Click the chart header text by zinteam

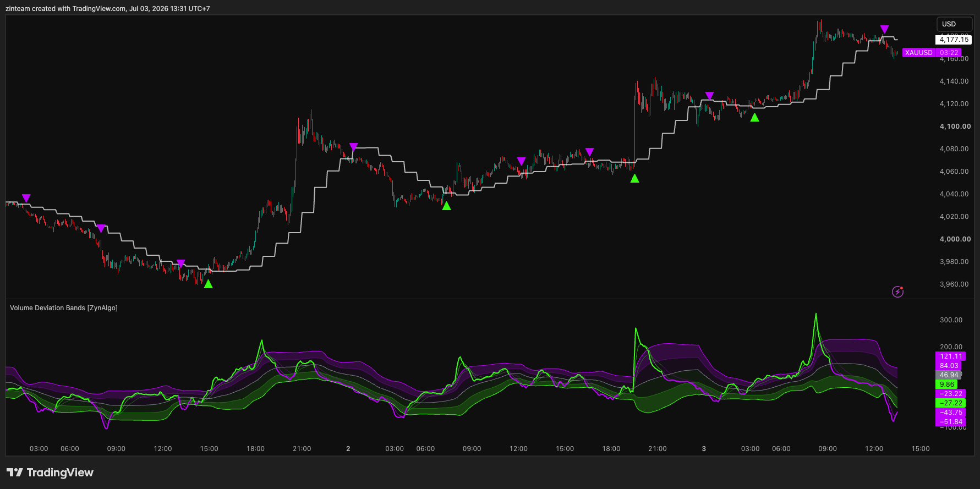tap(108, 9)
